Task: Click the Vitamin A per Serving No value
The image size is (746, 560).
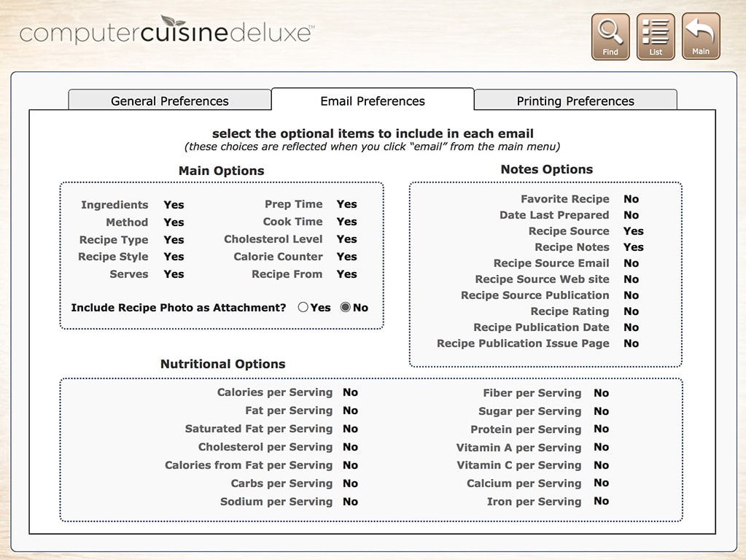Action: coord(601,447)
